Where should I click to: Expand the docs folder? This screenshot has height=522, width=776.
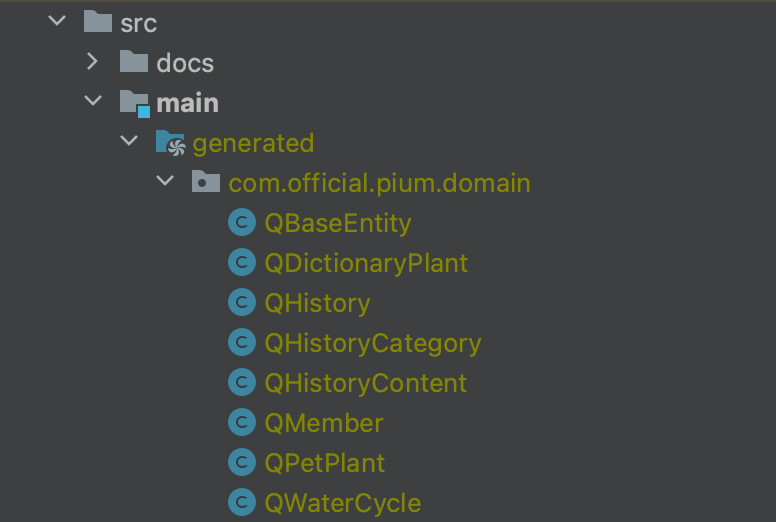[93, 62]
